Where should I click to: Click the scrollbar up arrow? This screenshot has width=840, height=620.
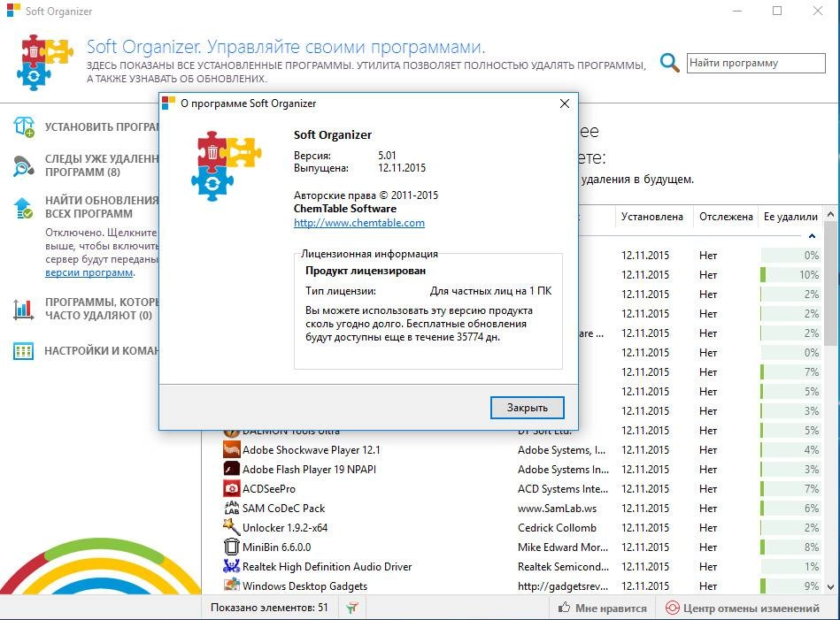tap(831, 214)
